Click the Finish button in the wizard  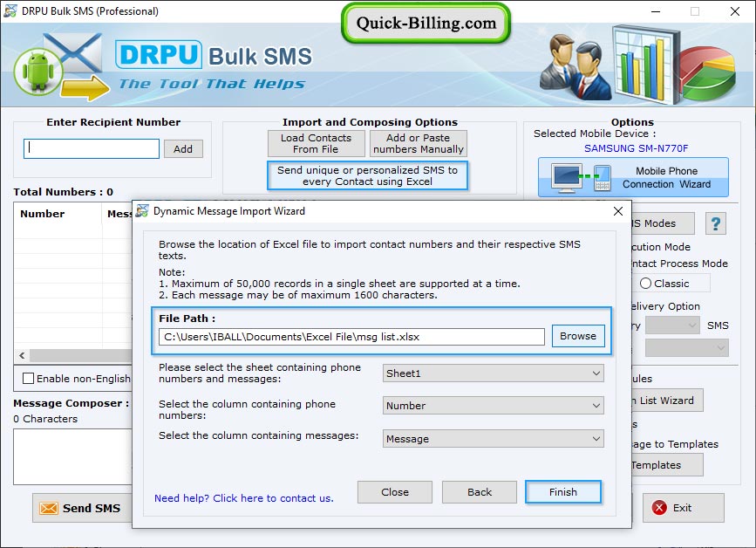click(x=563, y=492)
